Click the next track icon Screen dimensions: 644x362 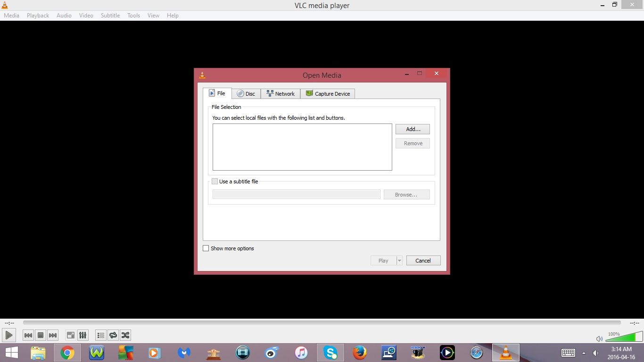pyautogui.click(x=53, y=335)
